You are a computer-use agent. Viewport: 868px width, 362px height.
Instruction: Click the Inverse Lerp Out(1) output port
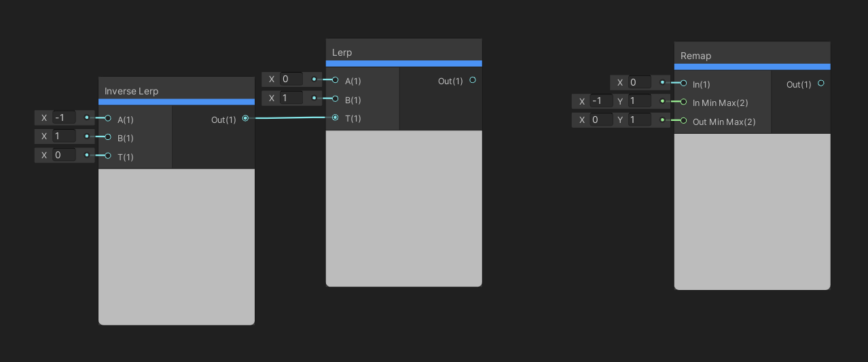[245, 119]
